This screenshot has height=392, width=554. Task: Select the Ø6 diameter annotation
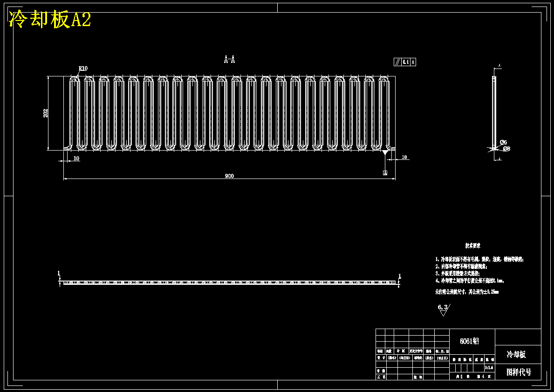[504, 143]
